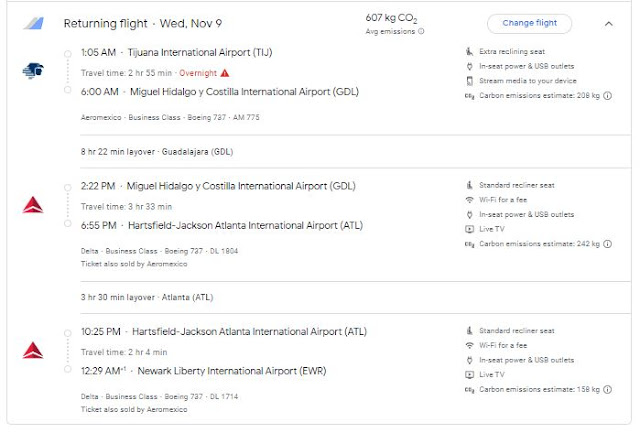Click the Delta logo beside the ATL–EWR flight
The height and width of the screenshot is (433, 640).
pyautogui.click(x=32, y=350)
